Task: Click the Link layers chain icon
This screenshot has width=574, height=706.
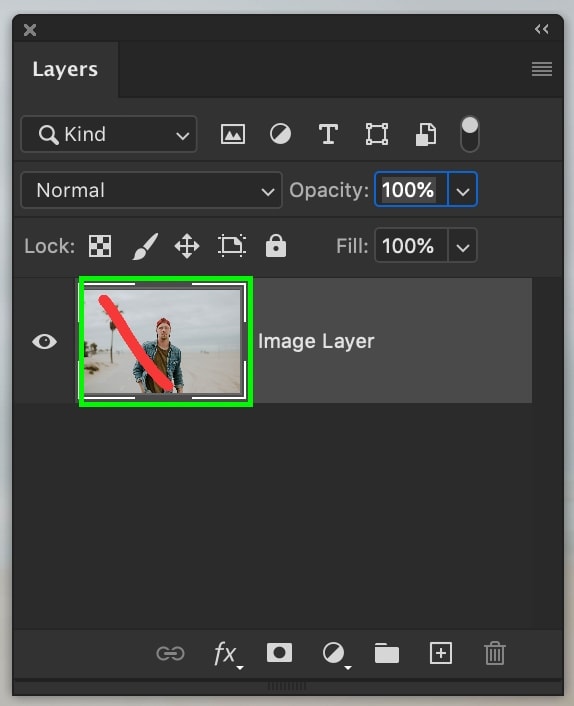Action: 170,653
